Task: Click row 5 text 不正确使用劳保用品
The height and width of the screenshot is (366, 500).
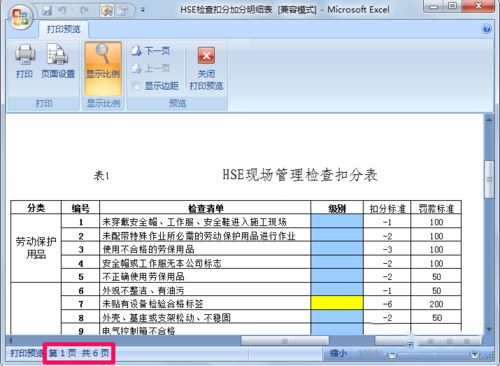Action: coord(143,276)
